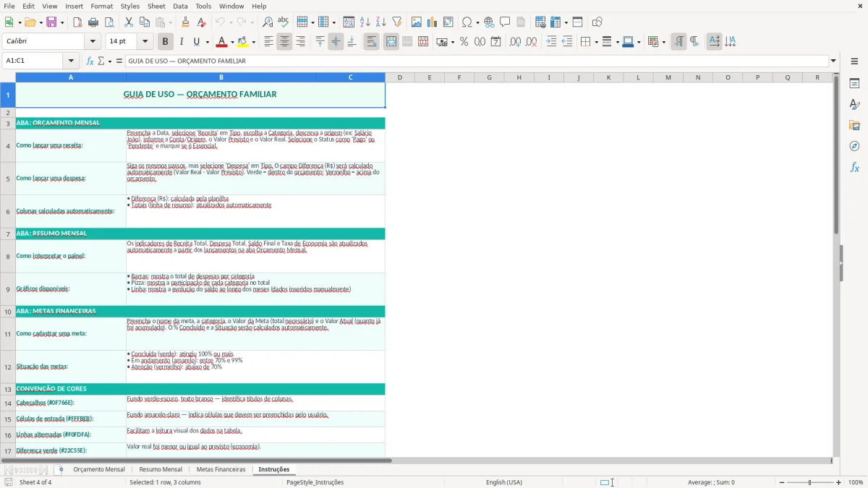Image resolution: width=868 pixels, height=488 pixels.
Task: Open the sidebar Navigator panel
Action: tap(854, 146)
